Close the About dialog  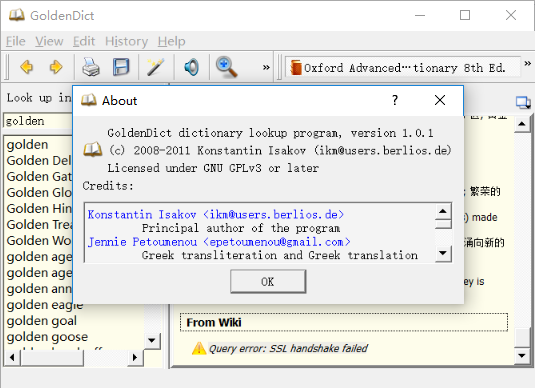pyautogui.click(x=440, y=100)
